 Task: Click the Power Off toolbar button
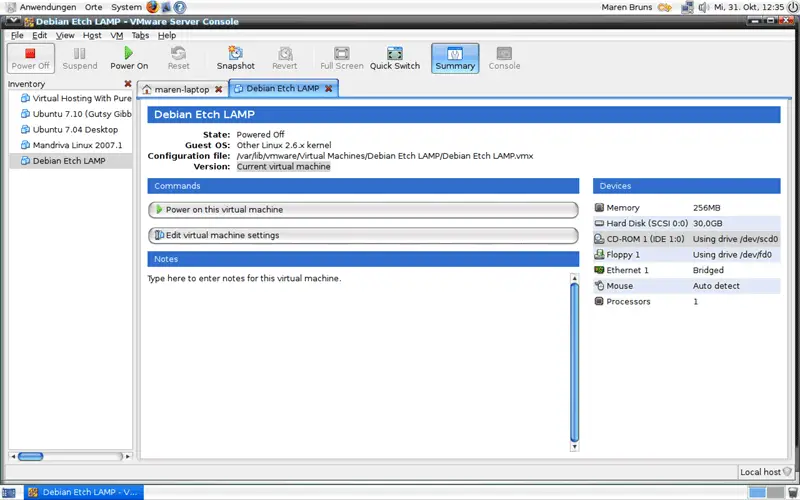tap(31, 58)
